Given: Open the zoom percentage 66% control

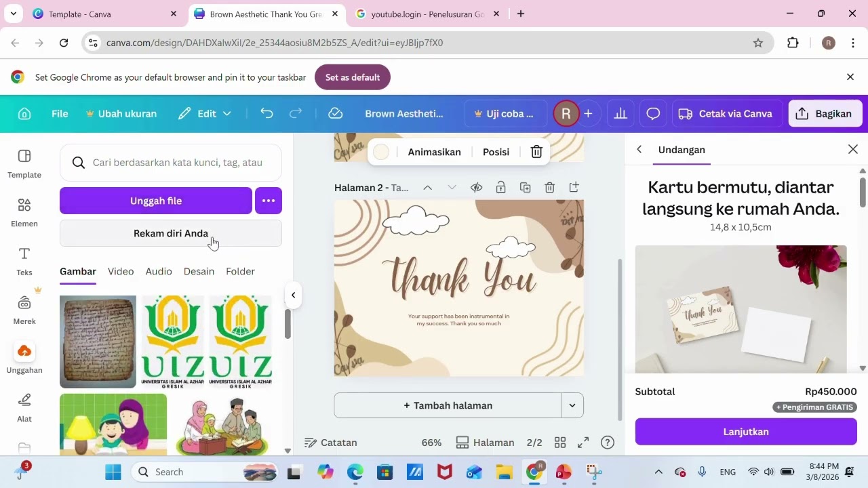Looking at the screenshot, I should click(x=431, y=443).
